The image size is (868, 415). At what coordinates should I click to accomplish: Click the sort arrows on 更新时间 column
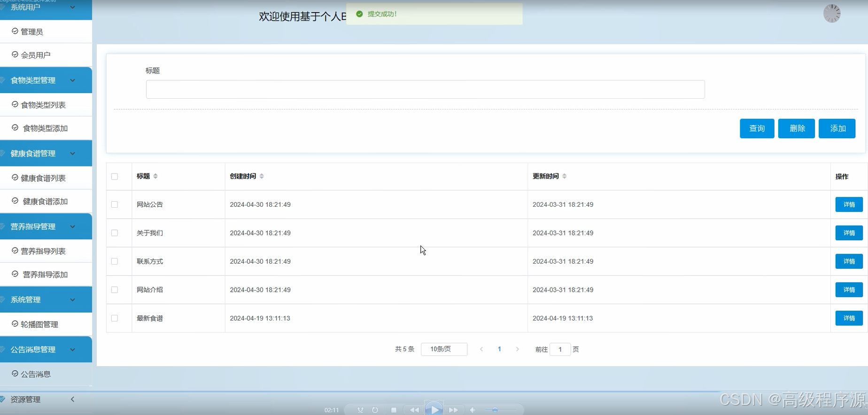(x=564, y=176)
